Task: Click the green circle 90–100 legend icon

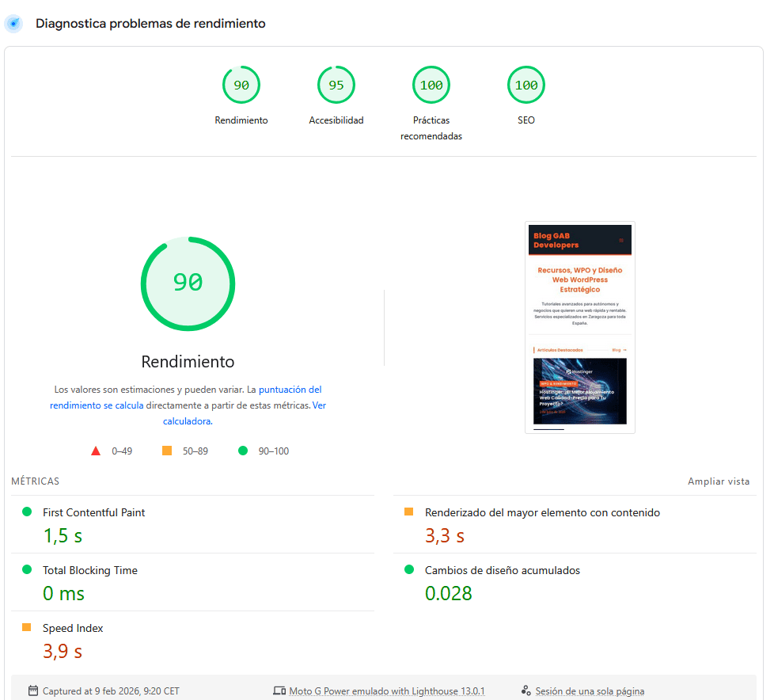Action: point(243,451)
